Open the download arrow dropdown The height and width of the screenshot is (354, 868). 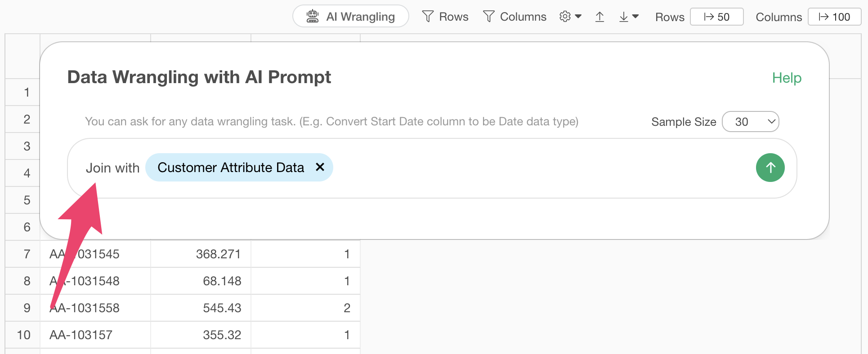[629, 17]
